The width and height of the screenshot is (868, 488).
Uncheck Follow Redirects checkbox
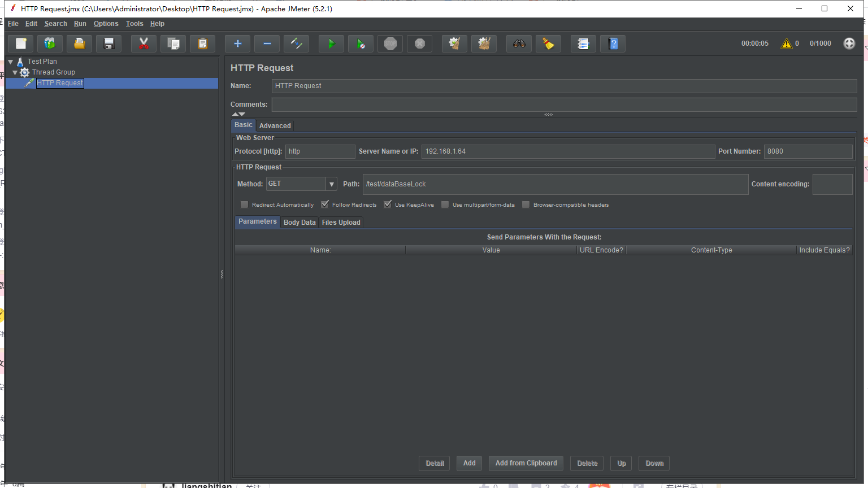(x=325, y=204)
